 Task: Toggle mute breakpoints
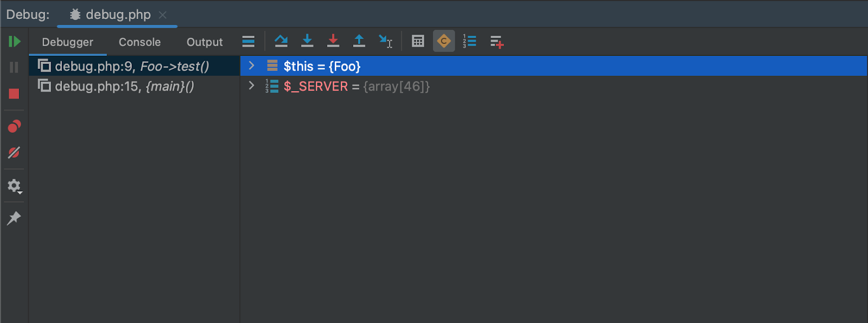(x=14, y=153)
